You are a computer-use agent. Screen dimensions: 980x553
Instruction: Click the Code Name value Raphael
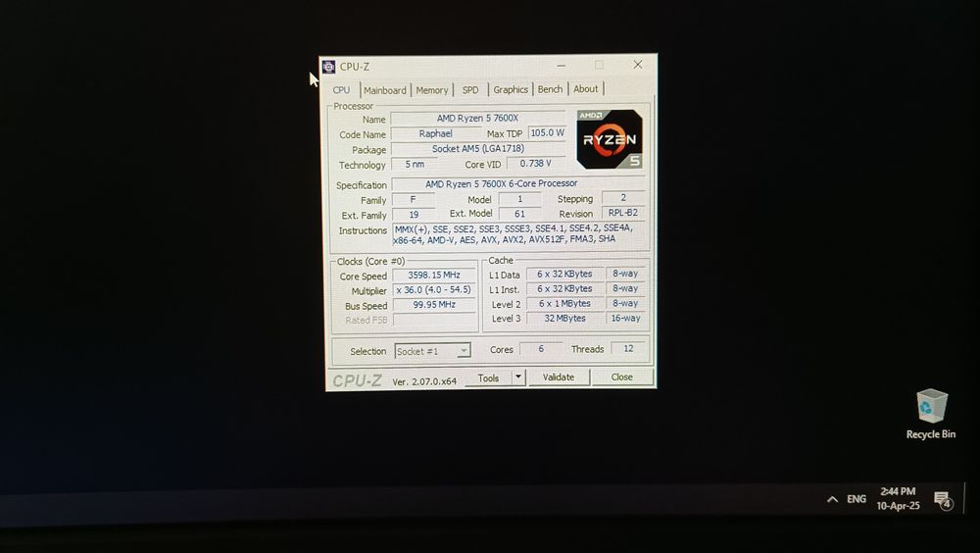click(435, 134)
